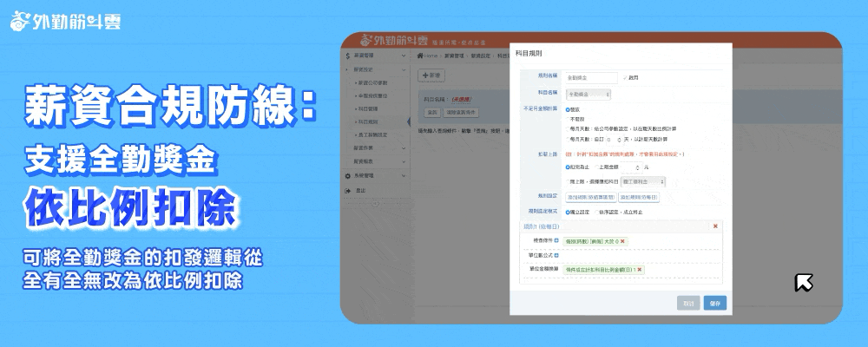Click the plus icon next to 單位數公式
This screenshot has width=868, height=347.
click(556, 255)
